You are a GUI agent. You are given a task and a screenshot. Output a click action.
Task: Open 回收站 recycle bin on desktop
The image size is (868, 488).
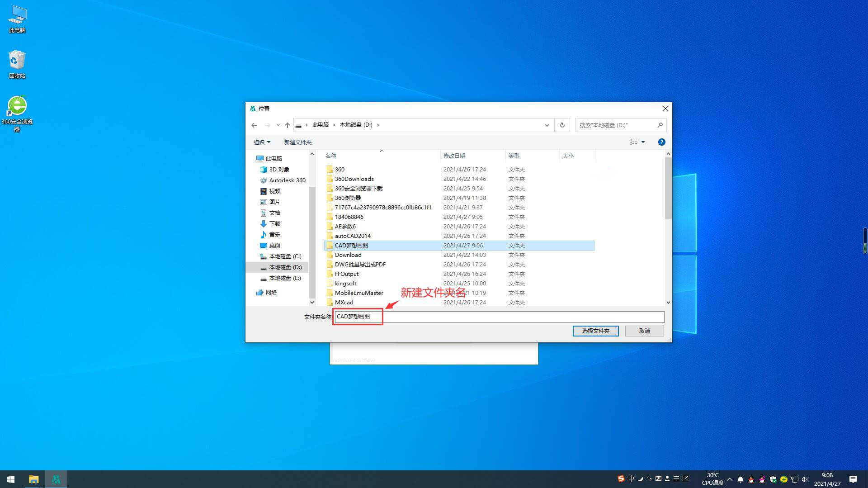pos(17,64)
